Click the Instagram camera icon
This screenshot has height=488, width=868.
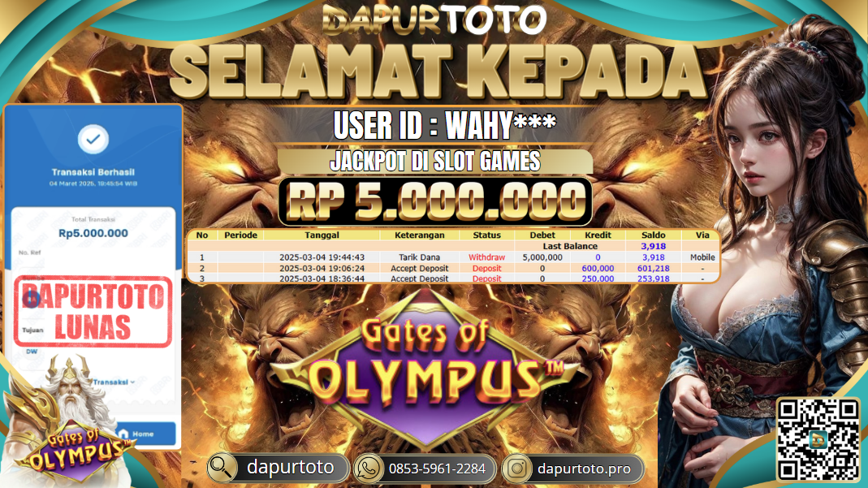click(516, 468)
